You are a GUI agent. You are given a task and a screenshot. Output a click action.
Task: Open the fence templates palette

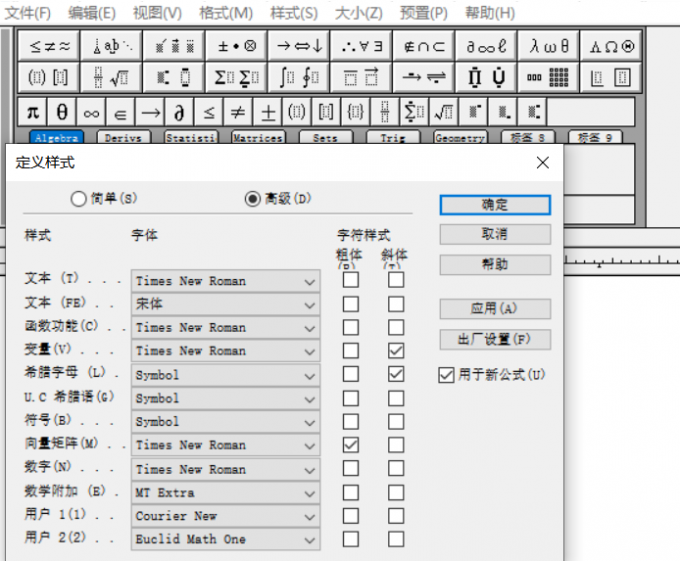(49, 77)
